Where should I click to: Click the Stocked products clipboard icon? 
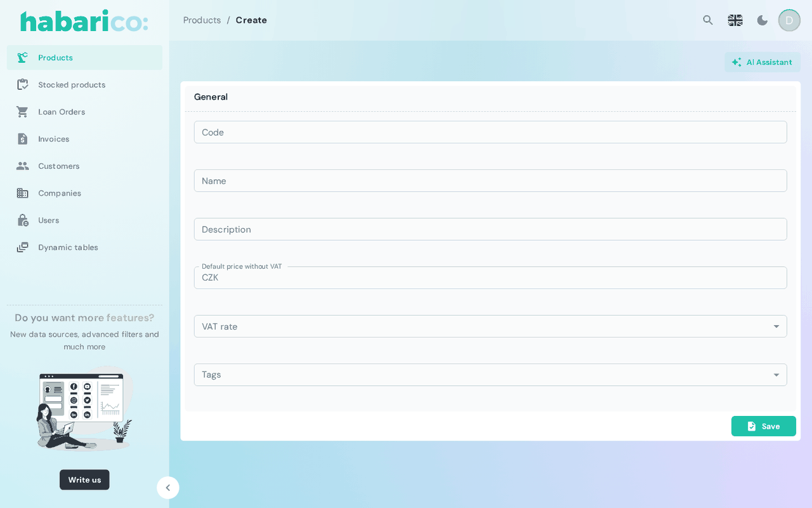tap(23, 84)
